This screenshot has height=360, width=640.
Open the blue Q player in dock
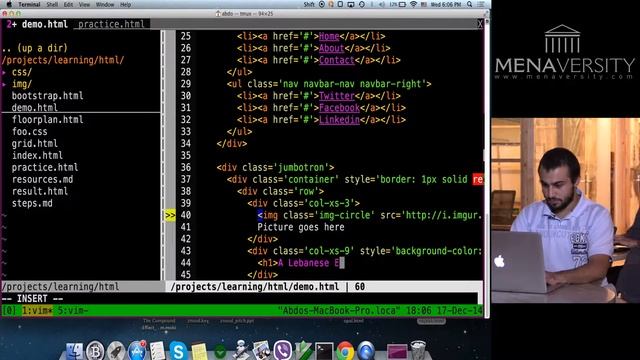(x=366, y=351)
